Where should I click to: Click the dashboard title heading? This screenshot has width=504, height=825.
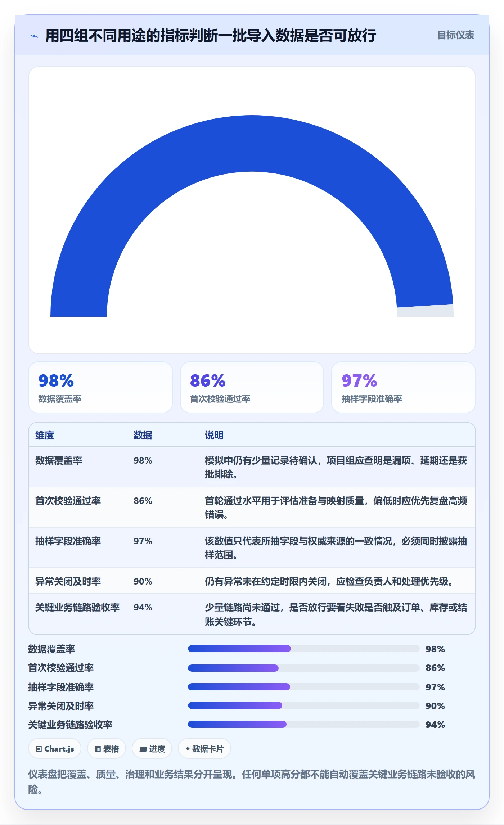click(211, 36)
